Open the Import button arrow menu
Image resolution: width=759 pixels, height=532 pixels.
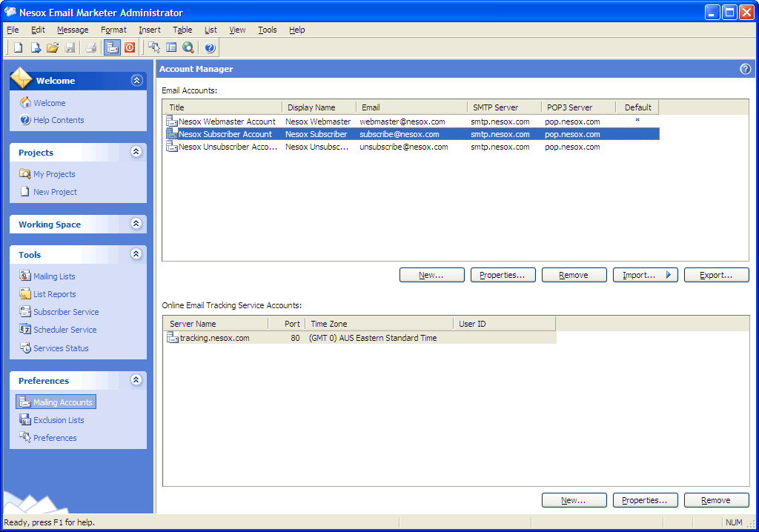669,274
